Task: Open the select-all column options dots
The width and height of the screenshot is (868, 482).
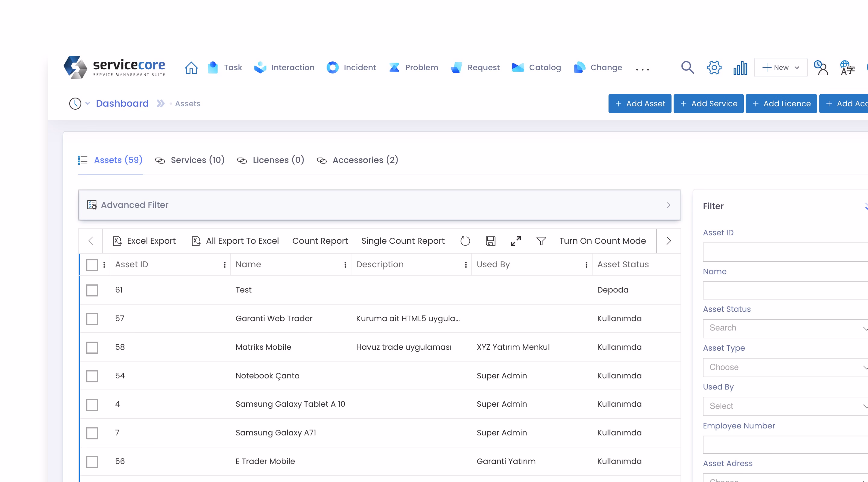Action: pyautogui.click(x=104, y=265)
